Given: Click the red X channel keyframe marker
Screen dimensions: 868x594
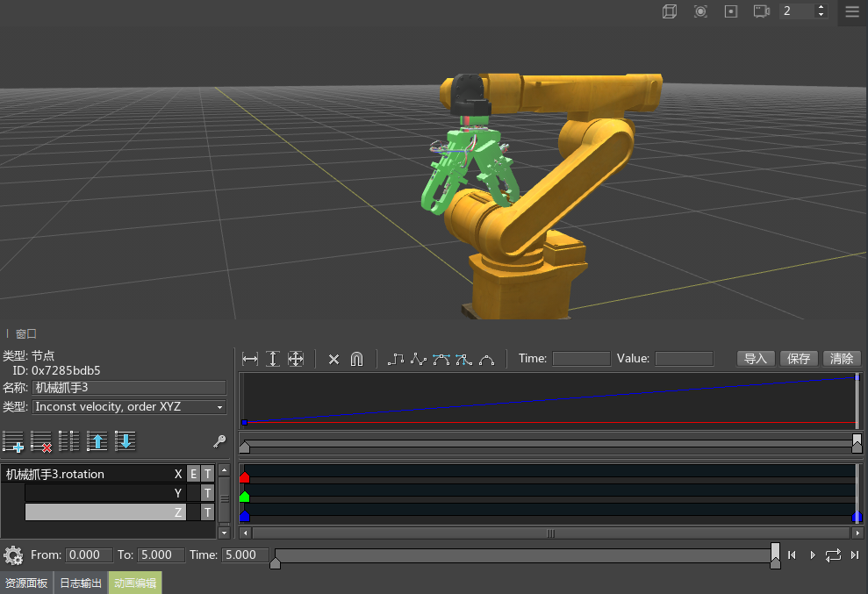Looking at the screenshot, I should coord(245,476).
